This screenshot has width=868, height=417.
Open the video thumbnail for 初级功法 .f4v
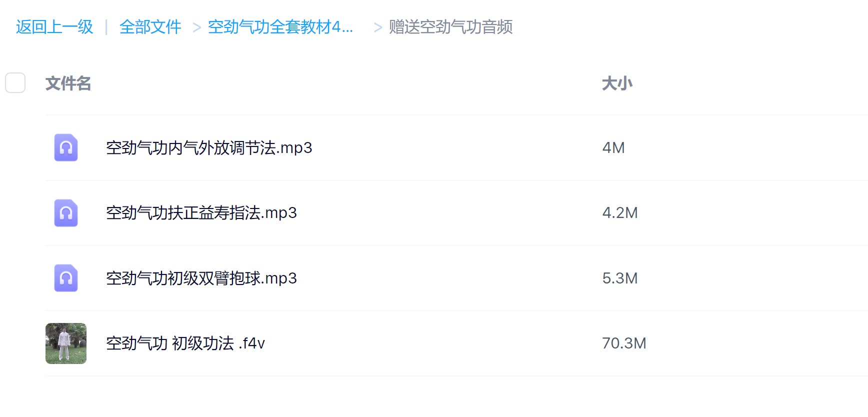pyautogui.click(x=66, y=343)
